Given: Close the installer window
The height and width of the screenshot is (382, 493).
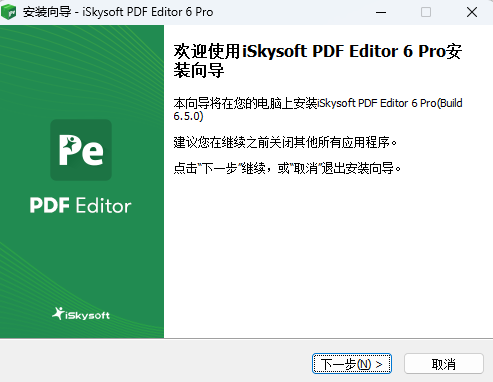Looking at the screenshot, I should [x=472, y=12].
